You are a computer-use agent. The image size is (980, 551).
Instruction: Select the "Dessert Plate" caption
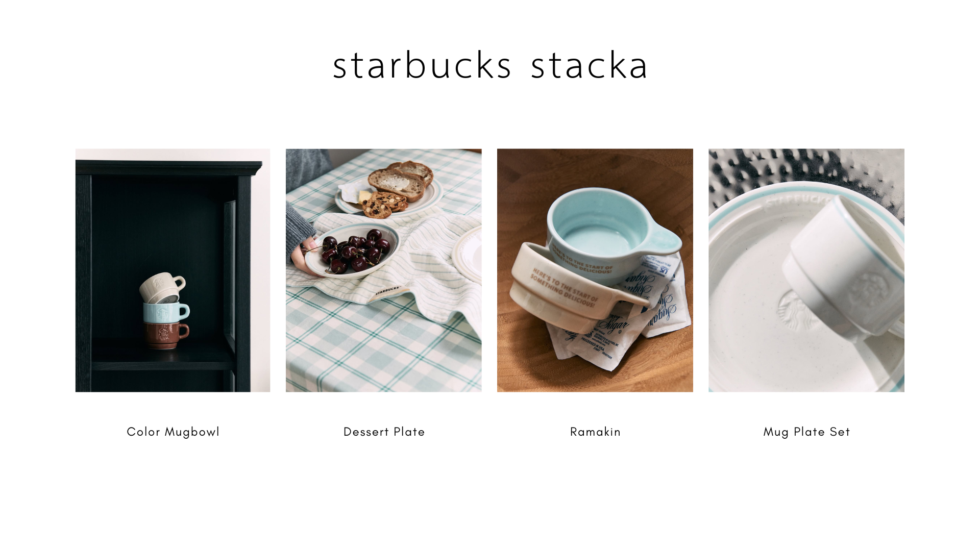pos(384,432)
